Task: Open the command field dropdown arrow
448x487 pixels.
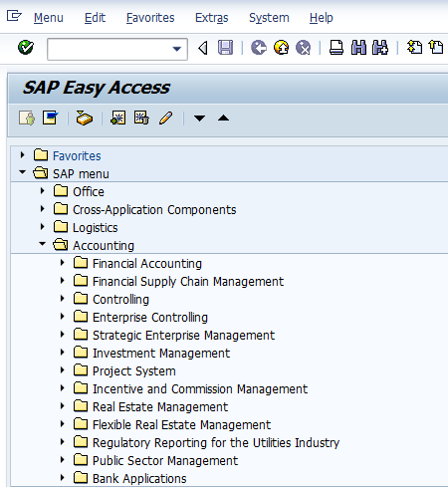Action: 177,49
